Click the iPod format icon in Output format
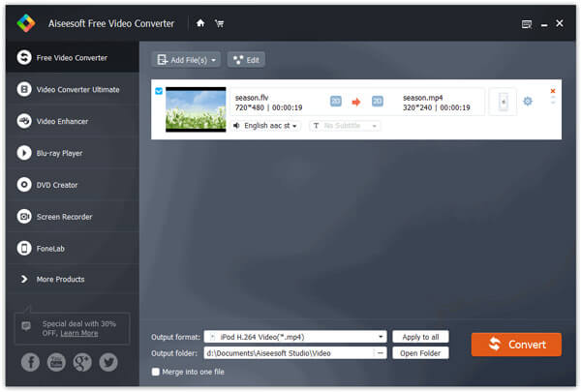This screenshot has height=392, width=581. tap(213, 337)
